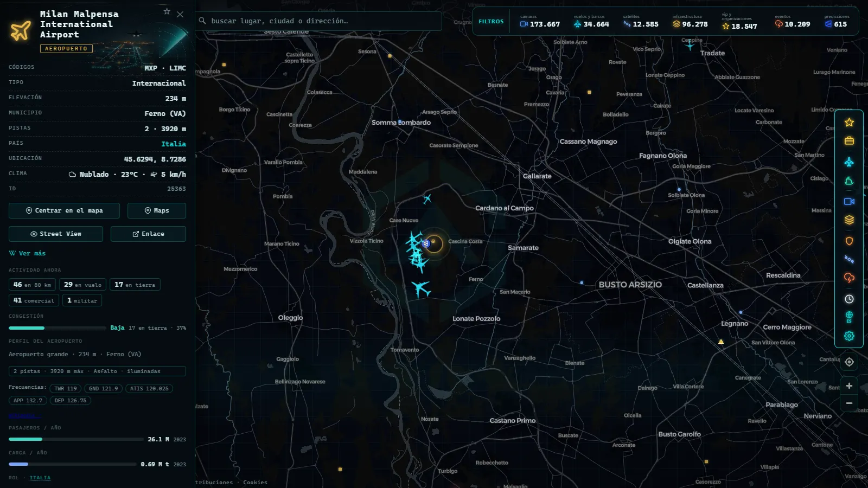Viewport: 868px width, 488px height.
Task: Toggle the predicciones filter showing 615
Action: 837,21
